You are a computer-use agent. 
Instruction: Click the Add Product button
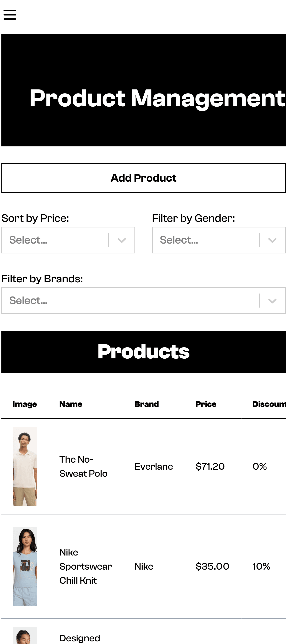pos(144,178)
